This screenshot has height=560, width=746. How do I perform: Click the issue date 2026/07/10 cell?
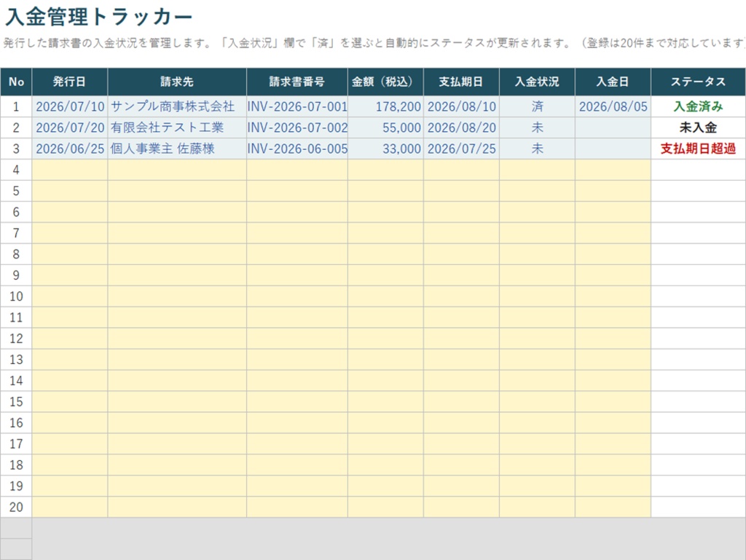[x=69, y=106]
